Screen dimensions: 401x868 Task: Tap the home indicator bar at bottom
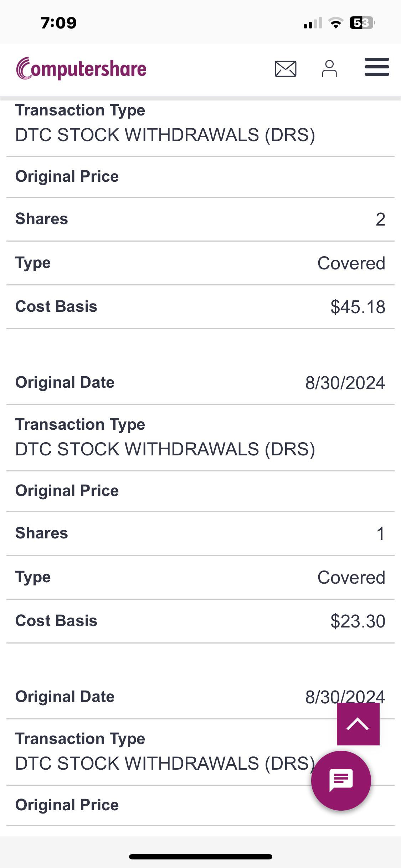coord(200,857)
